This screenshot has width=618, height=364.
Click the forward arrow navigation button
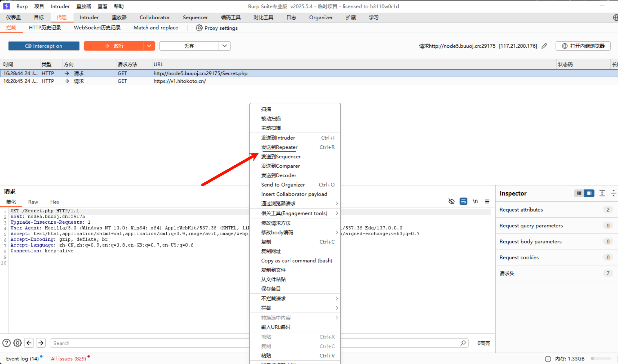[41, 343]
